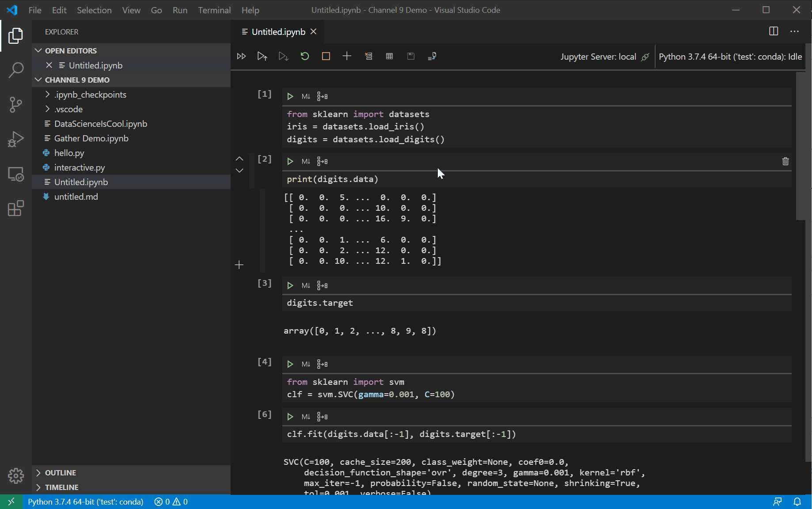Convert cell [3] to markdown
Image resolution: width=812 pixels, height=509 pixels.
click(306, 285)
